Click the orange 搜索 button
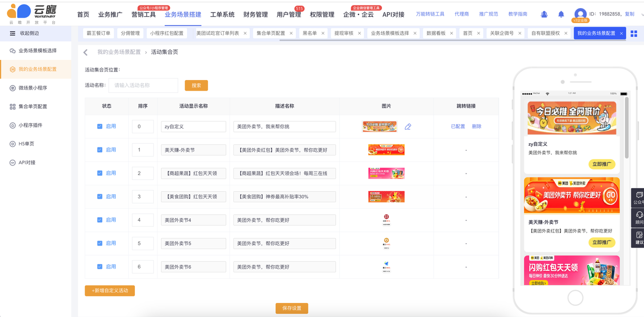The width and height of the screenshot is (644, 317). tap(196, 86)
